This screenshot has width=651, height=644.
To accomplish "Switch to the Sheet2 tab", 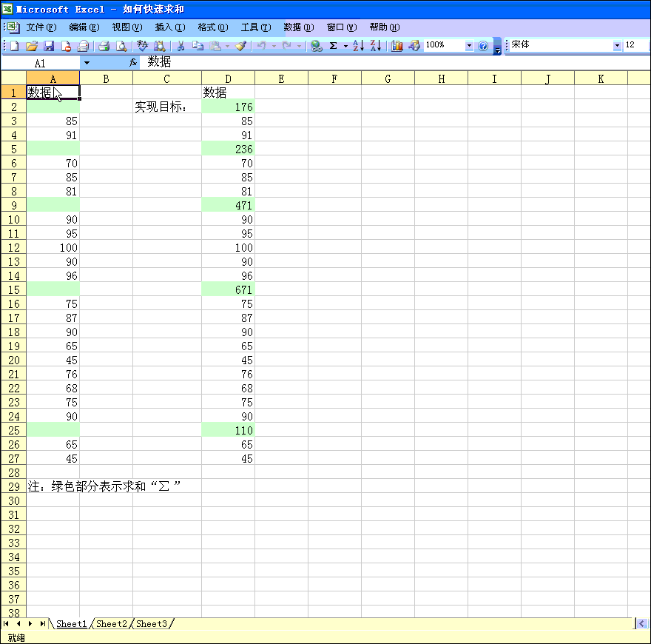I will 112,624.
